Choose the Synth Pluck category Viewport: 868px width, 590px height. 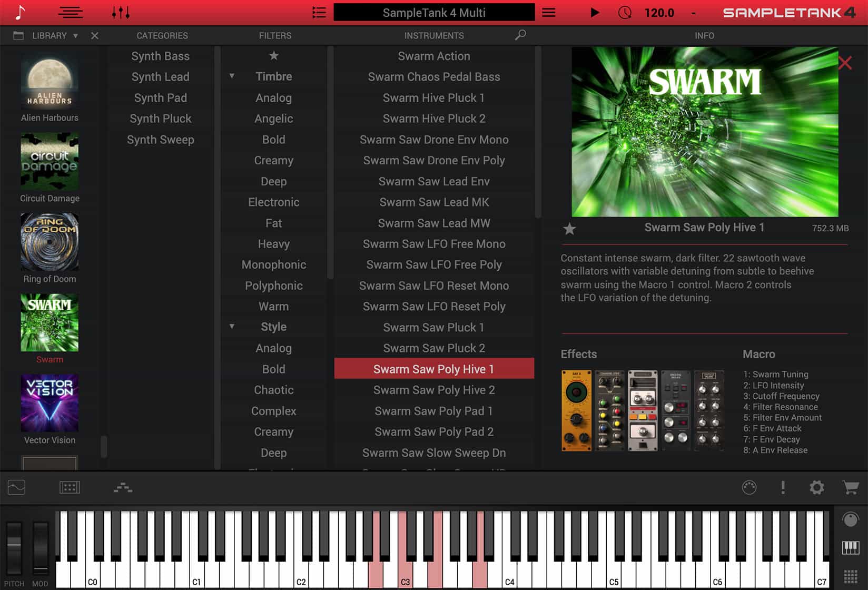(x=161, y=119)
